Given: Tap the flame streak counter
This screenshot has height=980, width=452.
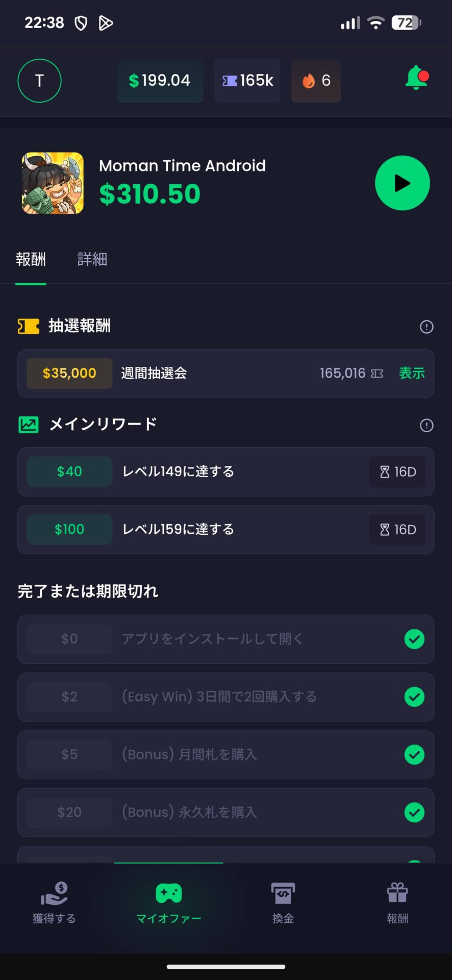Looking at the screenshot, I should tap(316, 81).
